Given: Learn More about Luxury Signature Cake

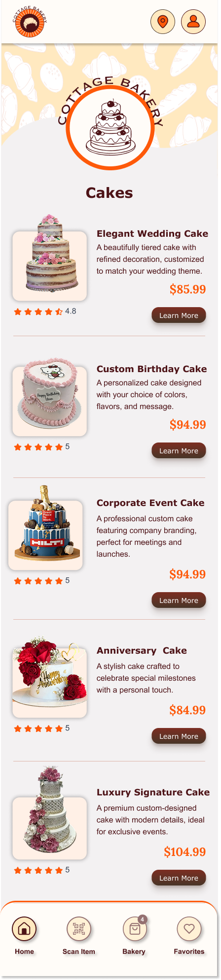Looking at the screenshot, I should tap(179, 878).
